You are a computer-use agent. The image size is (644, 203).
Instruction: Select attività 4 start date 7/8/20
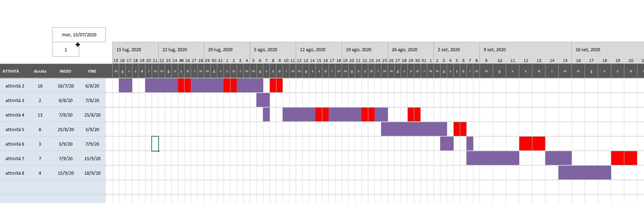(65, 115)
